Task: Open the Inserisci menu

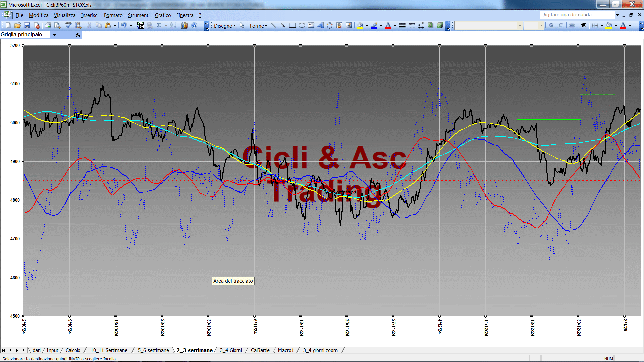Action: click(x=90, y=15)
